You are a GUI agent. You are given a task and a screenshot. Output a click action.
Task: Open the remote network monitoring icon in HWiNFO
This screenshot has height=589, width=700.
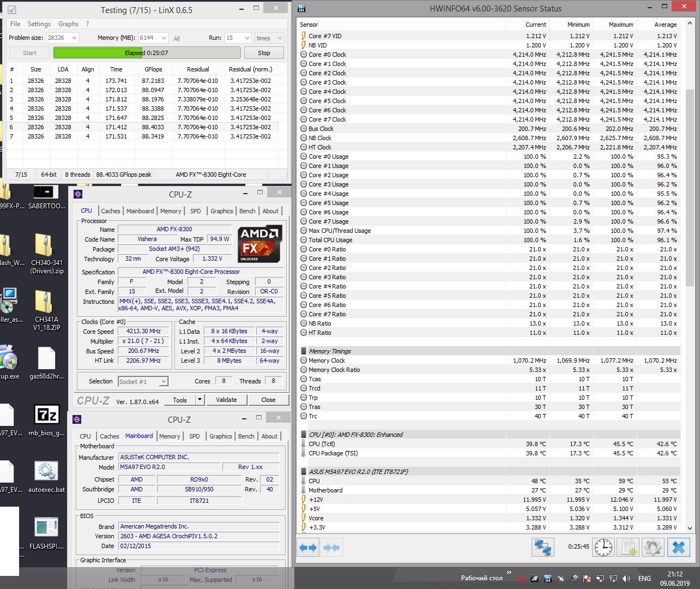(543, 547)
